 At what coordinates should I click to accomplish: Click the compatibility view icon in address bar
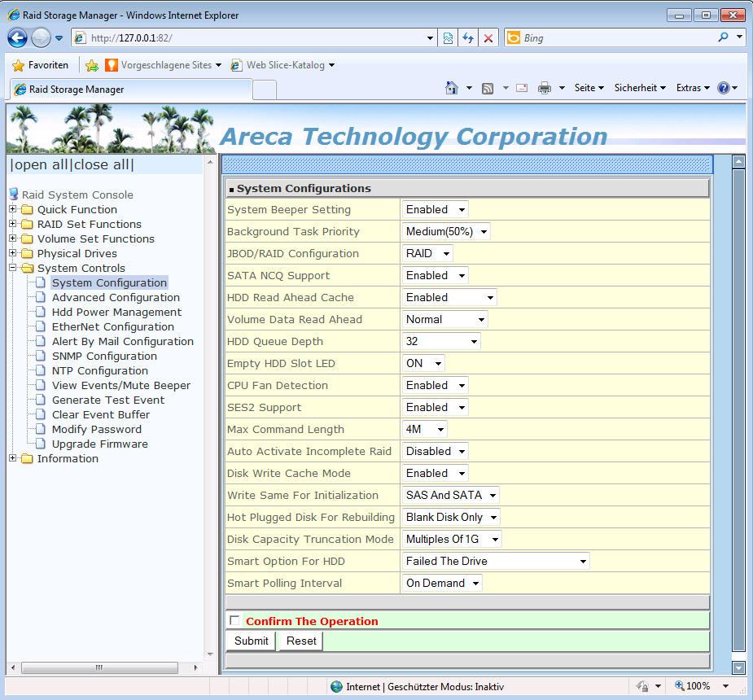448,38
